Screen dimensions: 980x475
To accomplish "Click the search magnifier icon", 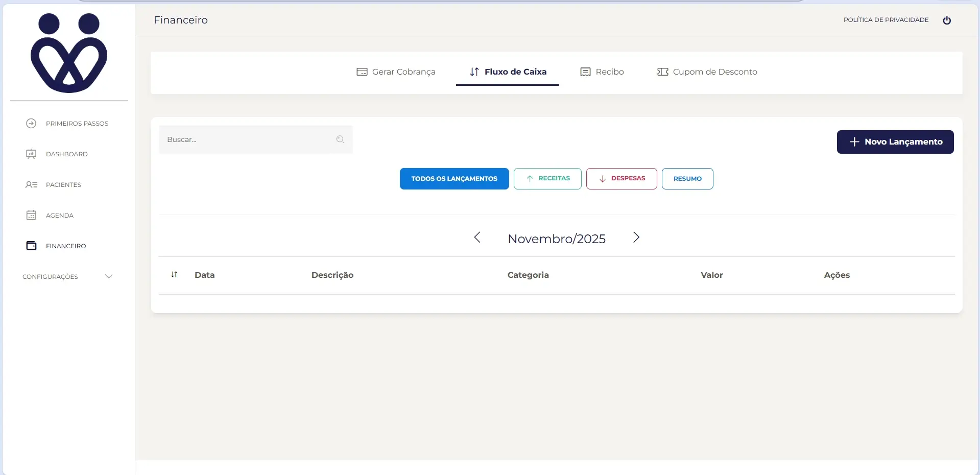I will 340,139.
